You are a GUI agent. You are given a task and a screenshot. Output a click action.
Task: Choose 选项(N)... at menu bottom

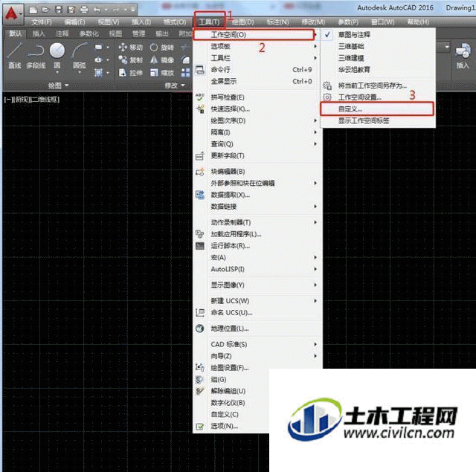231,426
